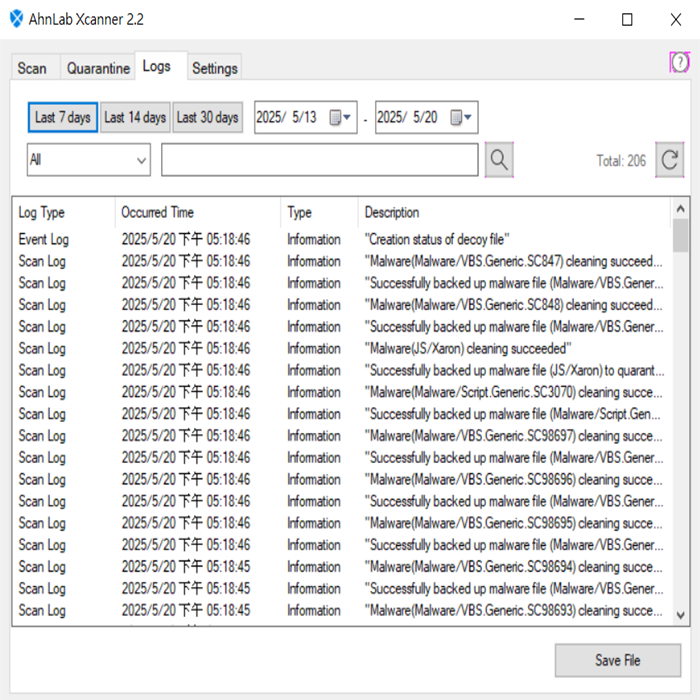Select the SC98696 cleaning row
This screenshot has width=700, height=700.
point(342,480)
